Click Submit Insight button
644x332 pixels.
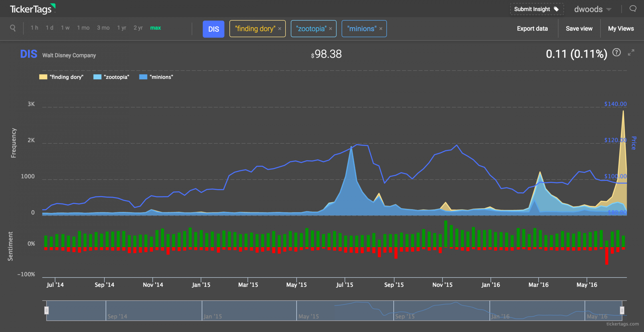point(537,9)
